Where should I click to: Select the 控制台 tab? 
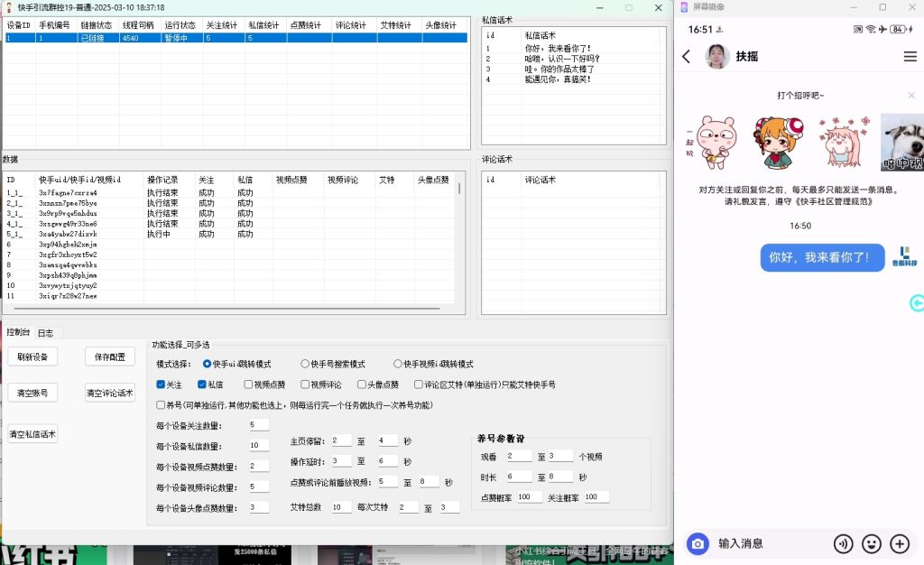pyautogui.click(x=18, y=333)
